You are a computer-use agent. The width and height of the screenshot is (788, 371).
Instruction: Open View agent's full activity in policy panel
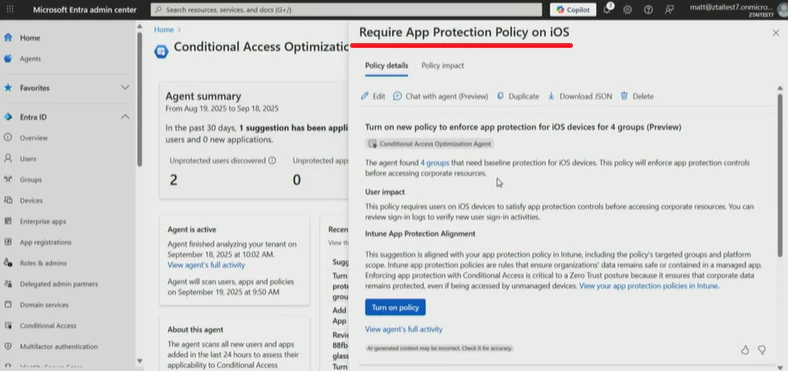(404, 329)
